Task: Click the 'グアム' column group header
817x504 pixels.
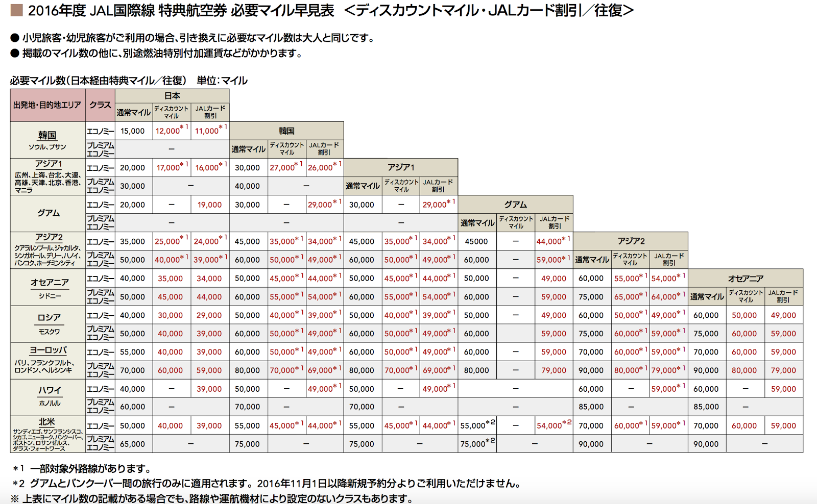Action: click(x=516, y=205)
